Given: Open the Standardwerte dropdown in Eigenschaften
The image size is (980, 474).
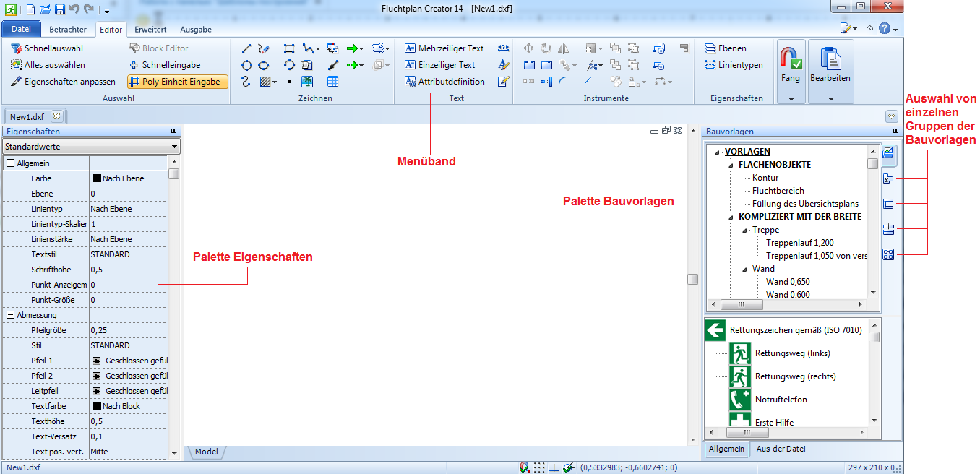Looking at the screenshot, I should tap(174, 147).
